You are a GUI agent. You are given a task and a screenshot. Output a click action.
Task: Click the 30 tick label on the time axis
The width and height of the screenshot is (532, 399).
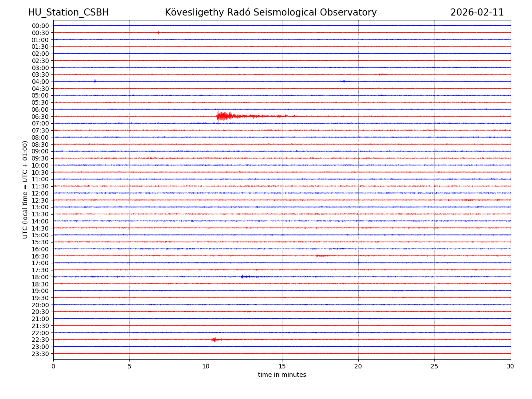[x=510, y=366]
